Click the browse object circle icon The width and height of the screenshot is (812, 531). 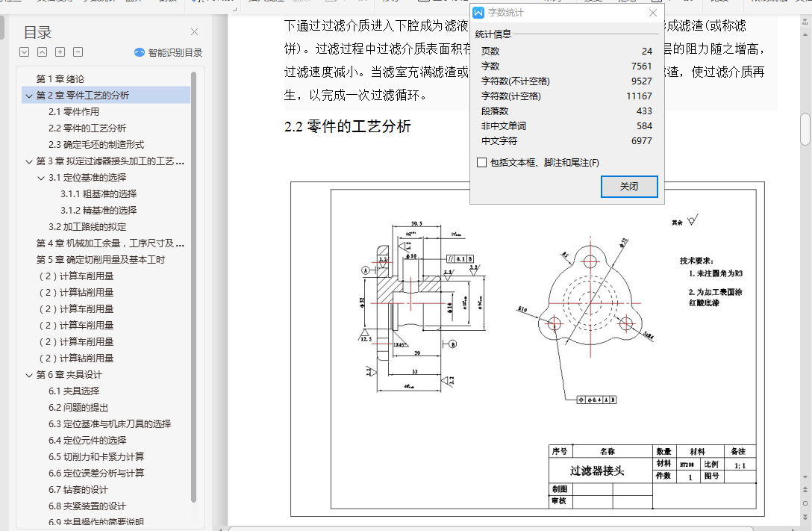(x=805, y=503)
